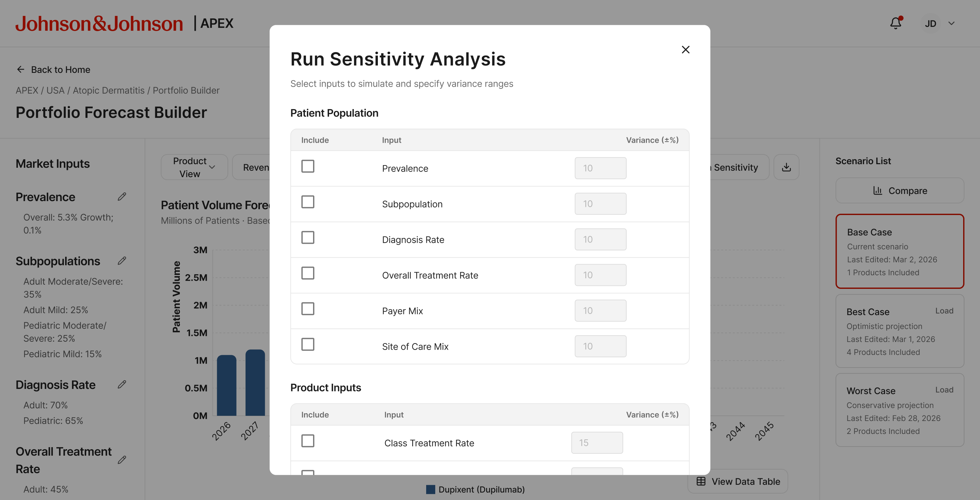Screen dimensions: 980x500
Task: Close the Run Sensitivity Analysis dialog
Action: [685, 50]
